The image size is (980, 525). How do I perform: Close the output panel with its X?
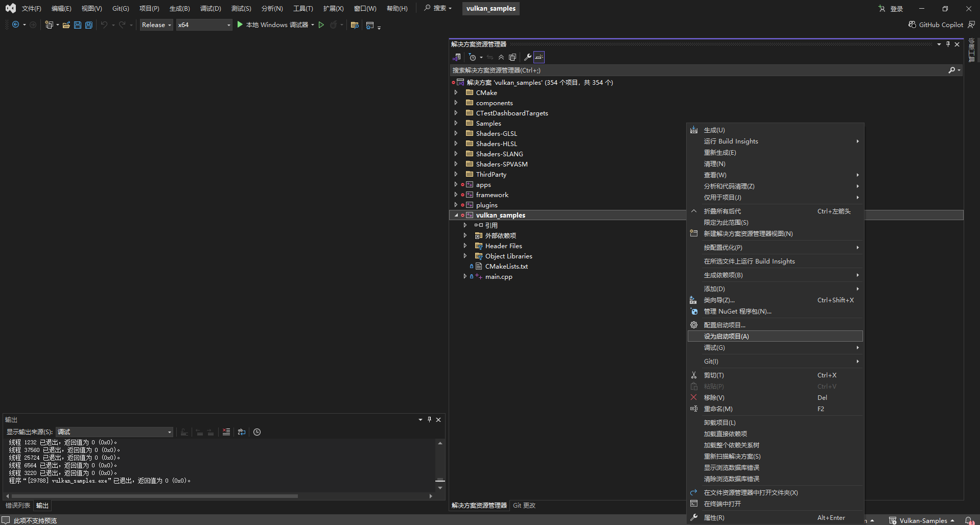438,419
